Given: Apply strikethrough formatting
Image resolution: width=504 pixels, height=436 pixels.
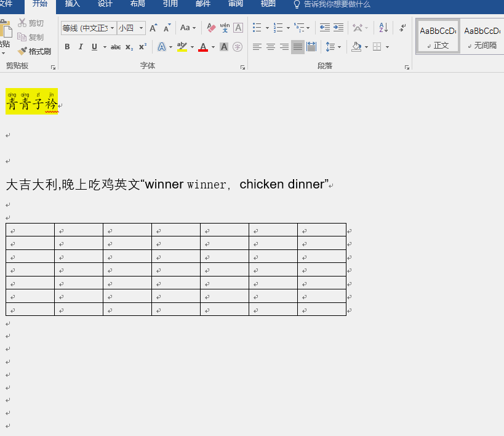Looking at the screenshot, I should click(117, 46).
